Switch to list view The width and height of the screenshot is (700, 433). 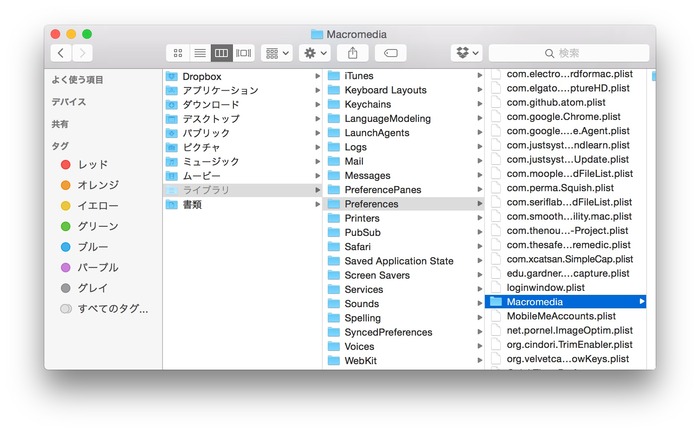pyautogui.click(x=200, y=53)
